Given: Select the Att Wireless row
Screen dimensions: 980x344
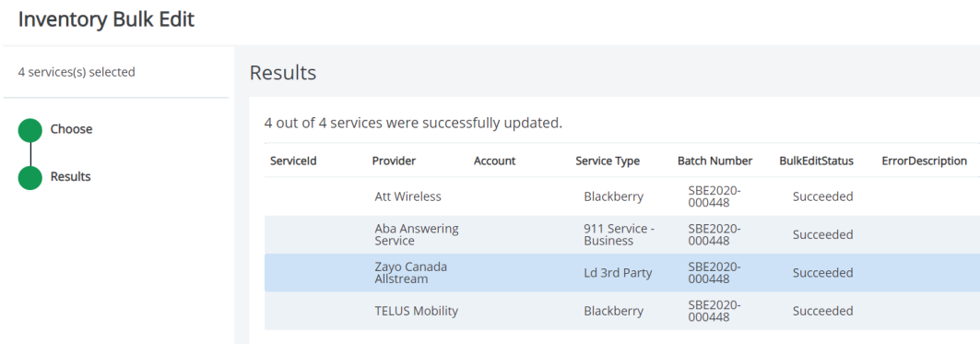Looking at the screenshot, I should pos(622,196).
